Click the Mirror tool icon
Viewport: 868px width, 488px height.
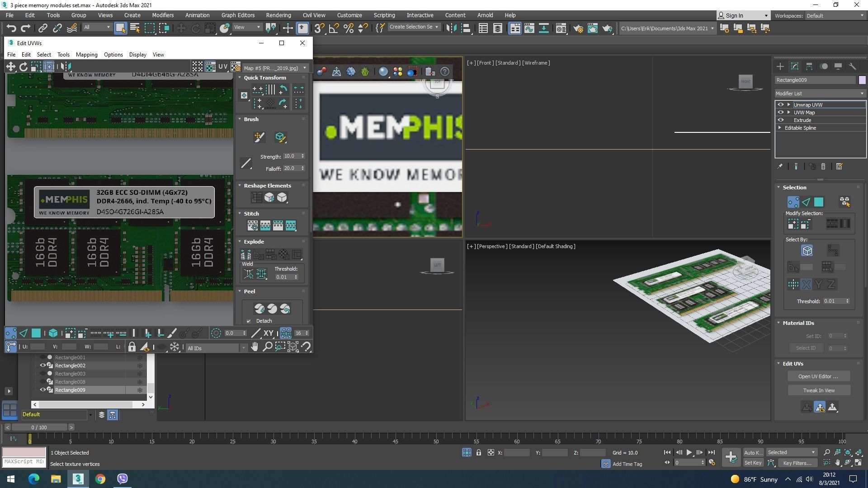451,28
